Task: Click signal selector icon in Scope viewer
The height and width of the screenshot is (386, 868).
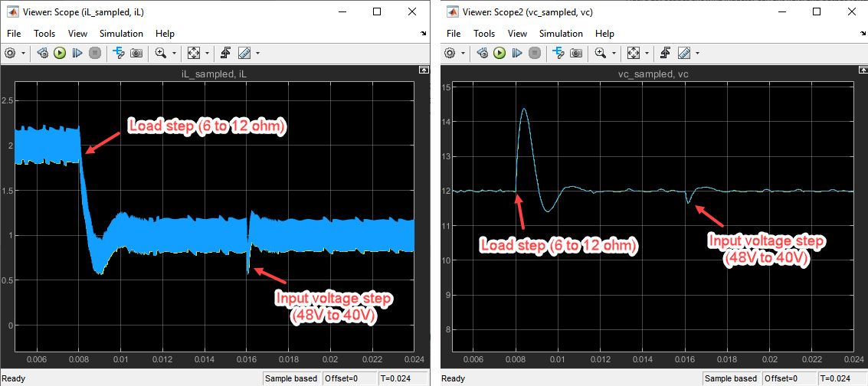Action: (x=119, y=53)
